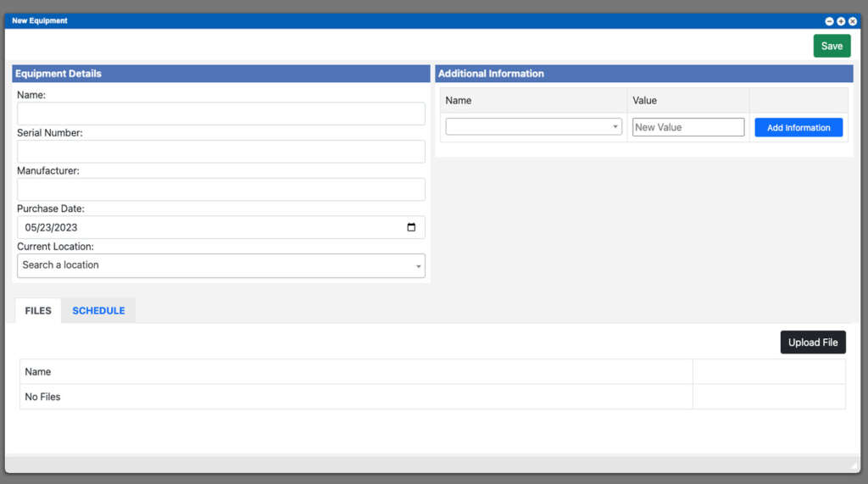Focus the Manufacturer input field
868x484 pixels.
(221, 189)
